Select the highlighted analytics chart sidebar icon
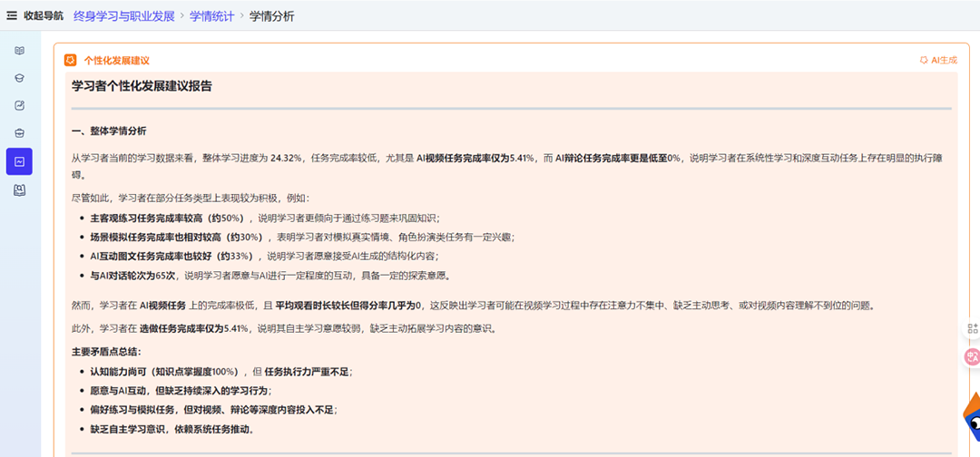The height and width of the screenshot is (457, 980). click(19, 161)
